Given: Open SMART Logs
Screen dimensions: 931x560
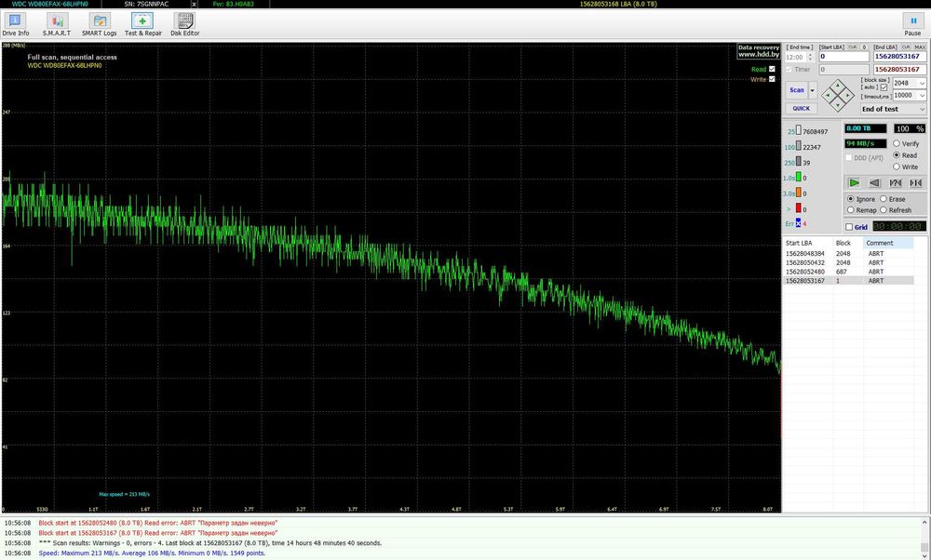Looking at the screenshot, I should [x=99, y=23].
